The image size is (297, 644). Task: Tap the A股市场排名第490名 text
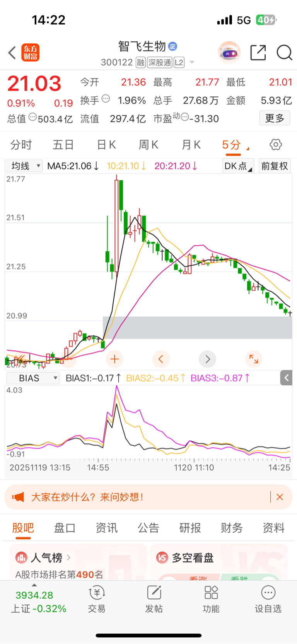59,574
